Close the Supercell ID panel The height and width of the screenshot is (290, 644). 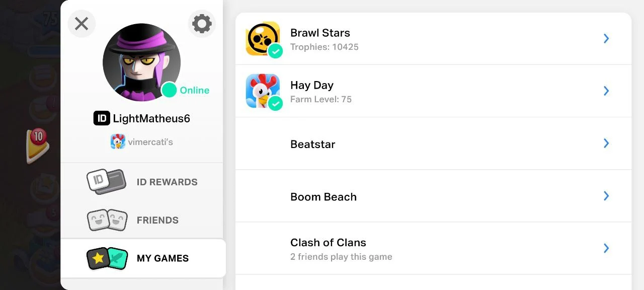coord(82,24)
